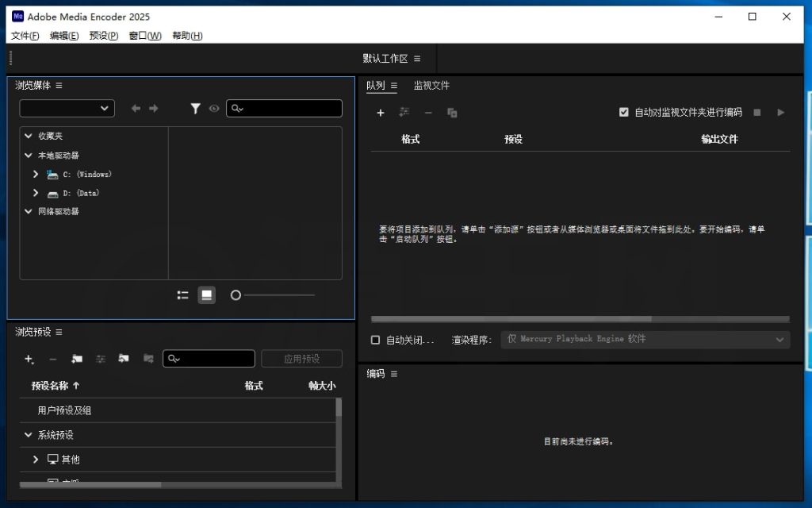The height and width of the screenshot is (508, 812).
Task: Go back in the media browser
Action: click(x=136, y=108)
